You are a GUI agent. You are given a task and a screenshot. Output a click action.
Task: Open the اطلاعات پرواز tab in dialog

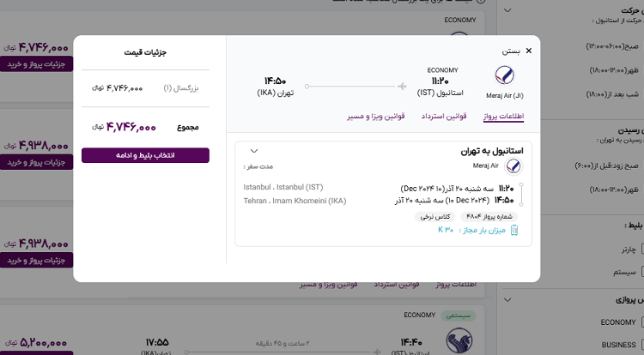click(x=503, y=117)
